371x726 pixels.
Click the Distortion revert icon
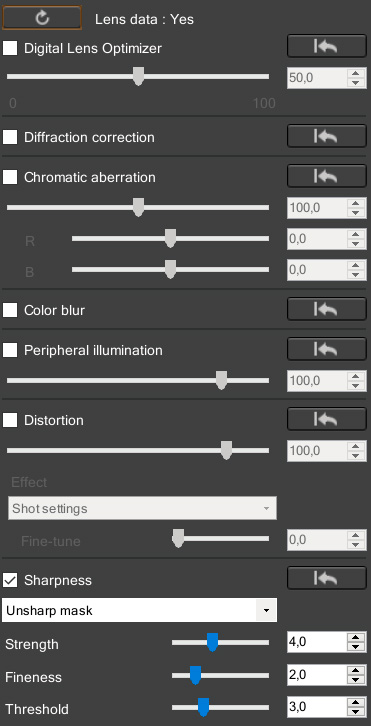click(x=327, y=419)
